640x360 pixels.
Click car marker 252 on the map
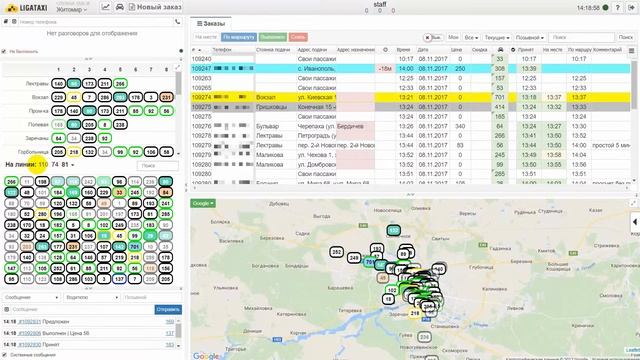[x=336, y=252]
